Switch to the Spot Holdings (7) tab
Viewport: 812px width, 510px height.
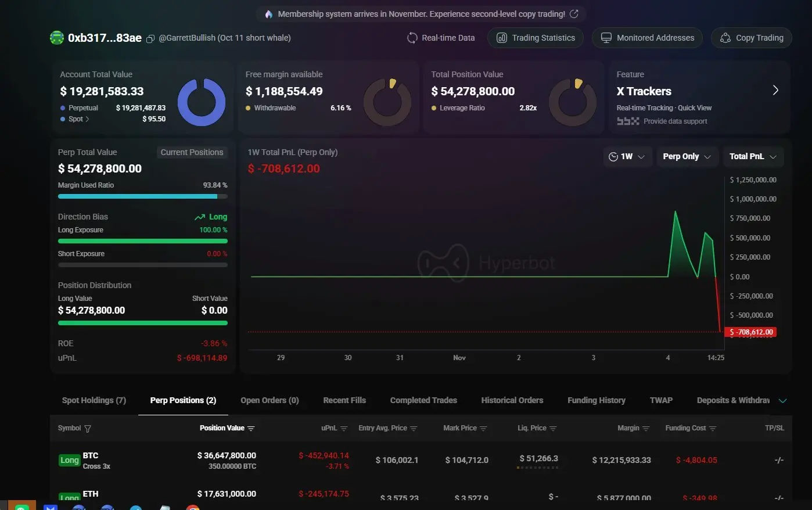[x=94, y=400]
